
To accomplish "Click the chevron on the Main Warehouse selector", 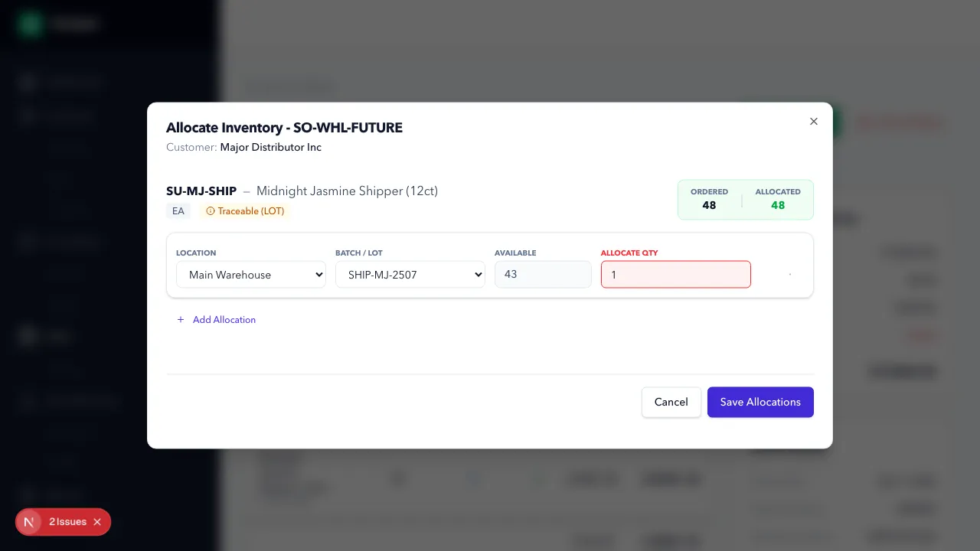I will [319, 275].
